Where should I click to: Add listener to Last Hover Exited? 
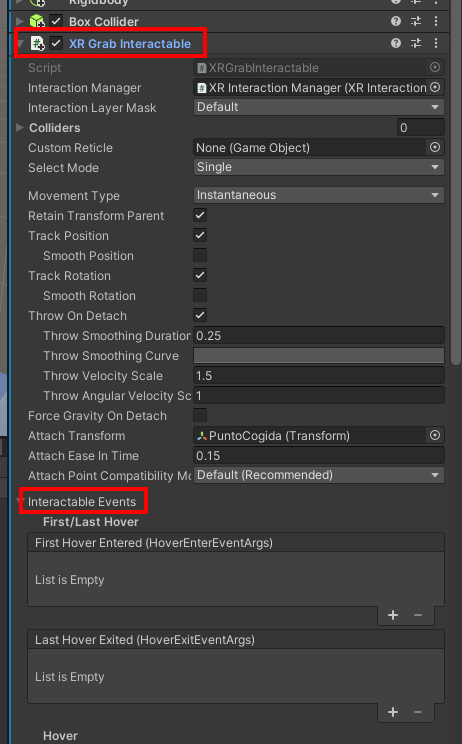[393, 712]
